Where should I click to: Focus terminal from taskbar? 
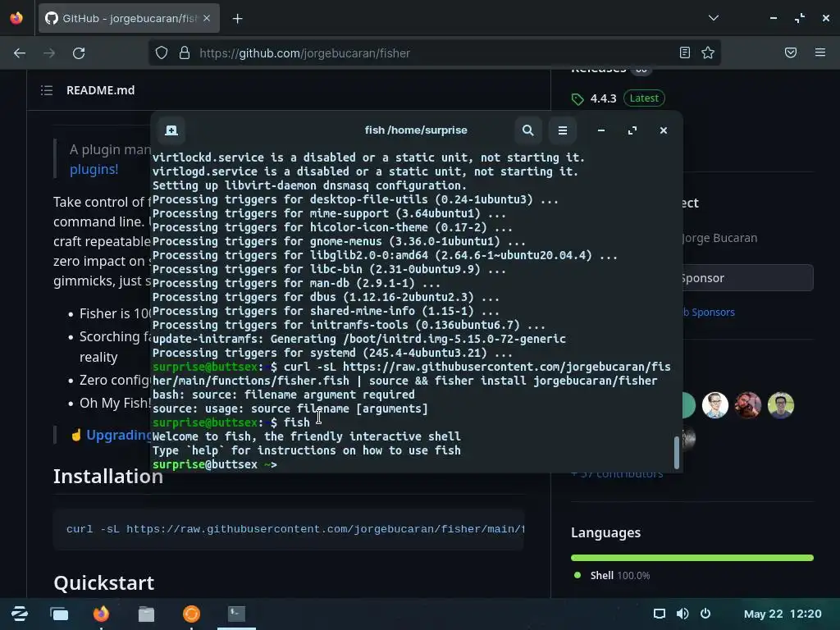pos(236,614)
